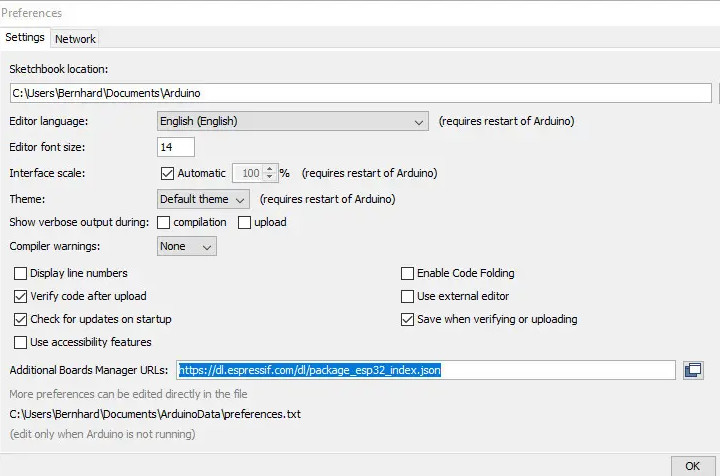The height and width of the screenshot is (476, 720).
Task: Enable verbose output during compilation
Action: point(164,222)
